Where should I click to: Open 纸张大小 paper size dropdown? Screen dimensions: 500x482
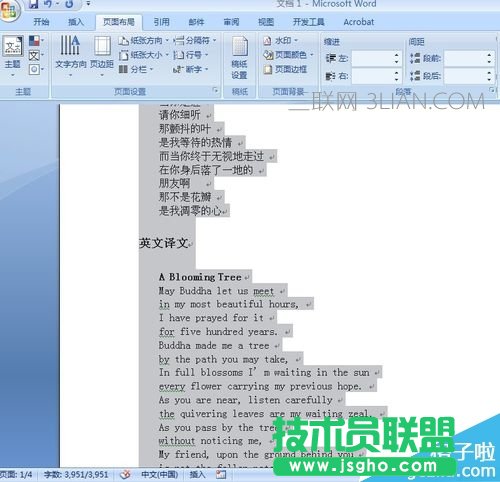coord(143,55)
